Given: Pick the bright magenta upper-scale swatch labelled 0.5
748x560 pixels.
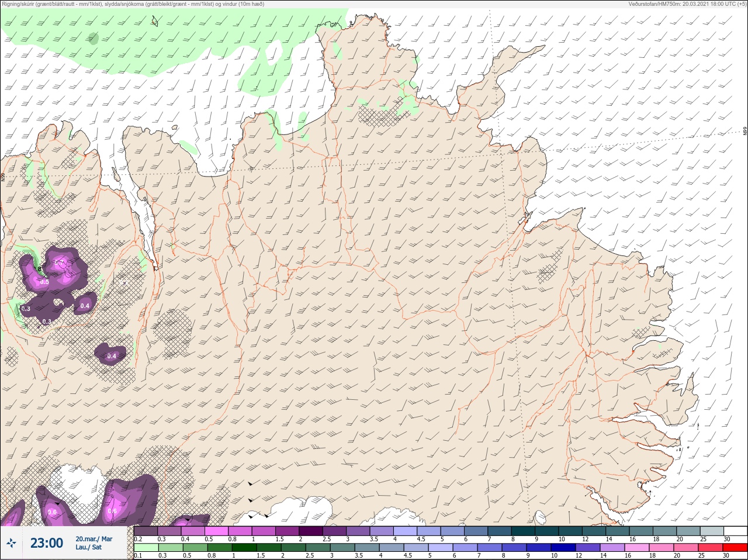Looking at the screenshot, I should pyautogui.click(x=216, y=531).
